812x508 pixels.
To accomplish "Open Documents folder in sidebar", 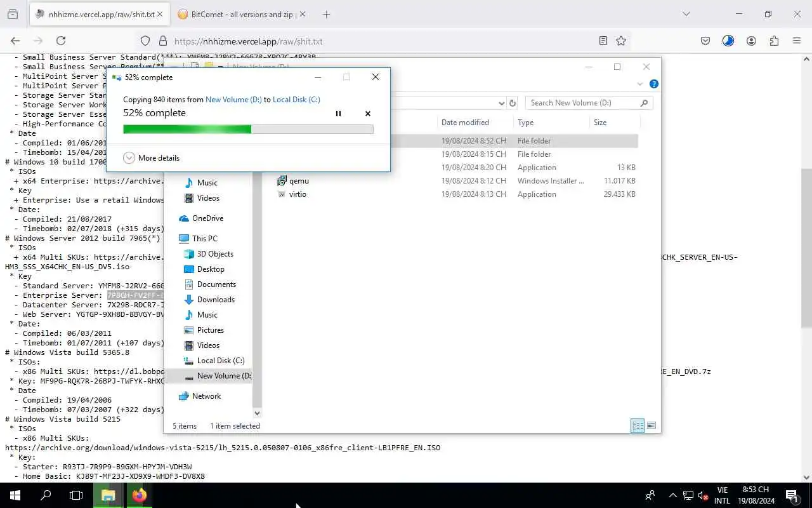I will click(216, 284).
